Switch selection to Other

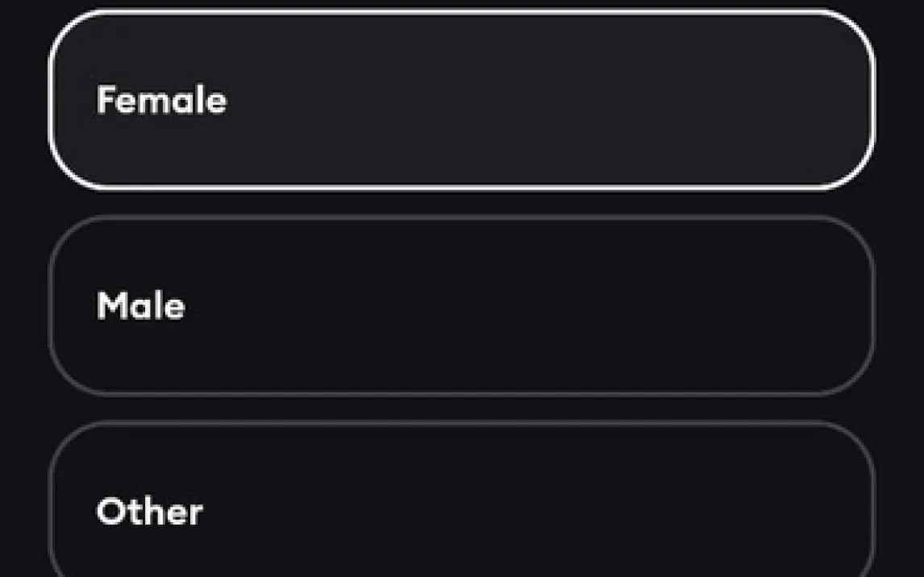pyautogui.click(x=461, y=510)
